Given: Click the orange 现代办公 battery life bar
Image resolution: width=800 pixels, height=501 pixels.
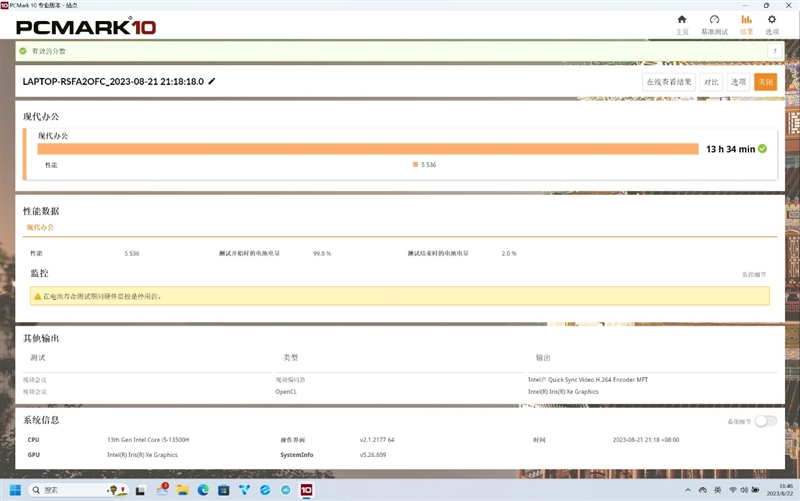Looking at the screenshot, I should (368, 148).
